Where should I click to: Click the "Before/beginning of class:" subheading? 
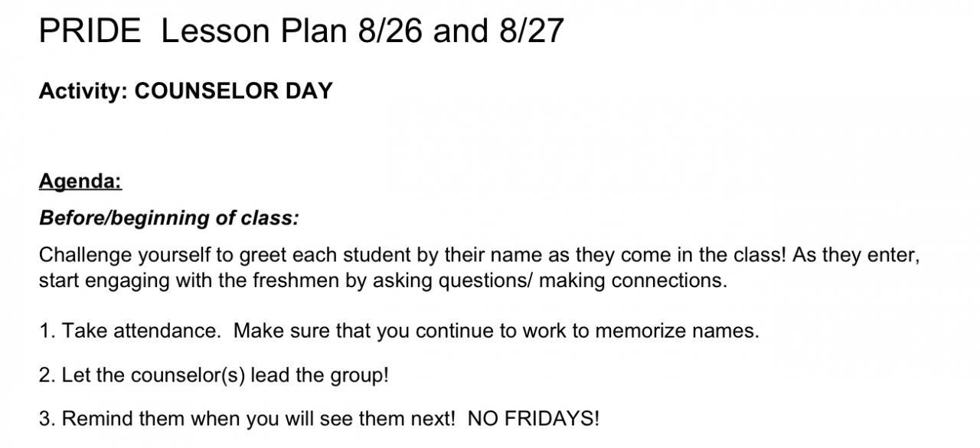point(168,218)
